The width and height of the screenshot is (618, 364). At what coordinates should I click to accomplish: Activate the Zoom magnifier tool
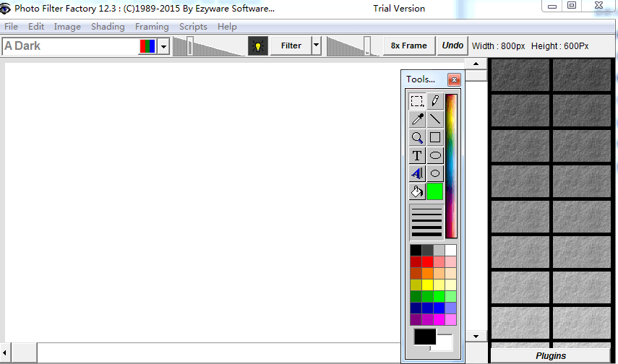[417, 137]
